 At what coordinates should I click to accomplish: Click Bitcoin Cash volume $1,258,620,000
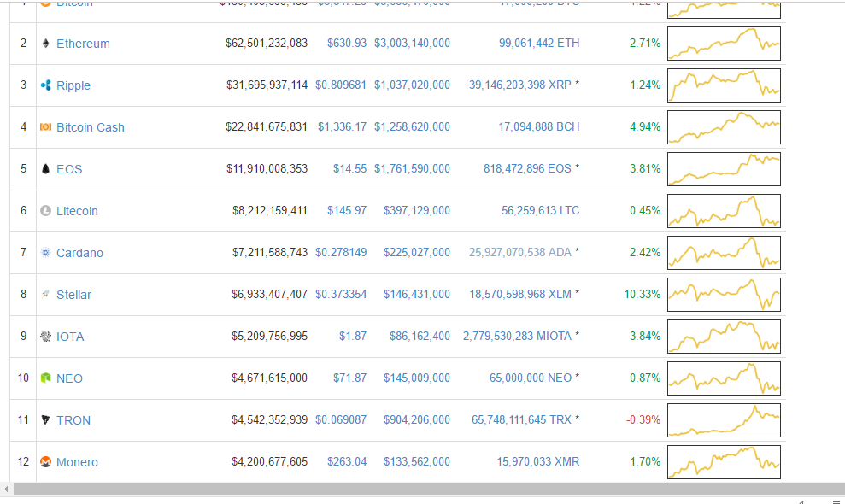click(x=413, y=126)
